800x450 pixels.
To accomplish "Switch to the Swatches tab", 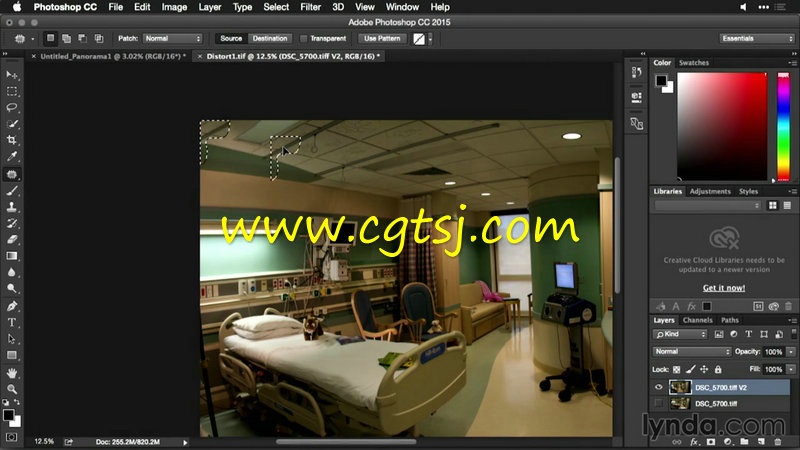I will click(x=694, y=63).
